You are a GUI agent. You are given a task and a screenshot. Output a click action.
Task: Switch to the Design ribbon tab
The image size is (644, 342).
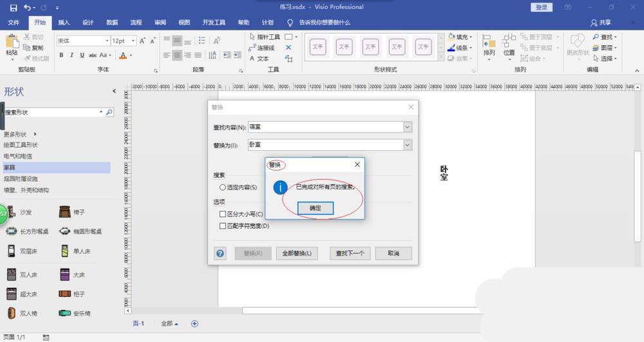[x=88, y=23]
